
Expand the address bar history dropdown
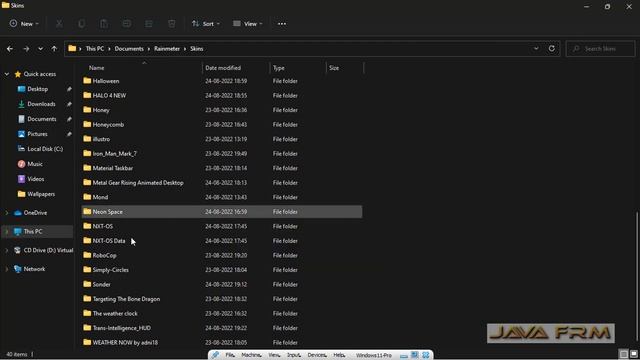tap(536, 49)
